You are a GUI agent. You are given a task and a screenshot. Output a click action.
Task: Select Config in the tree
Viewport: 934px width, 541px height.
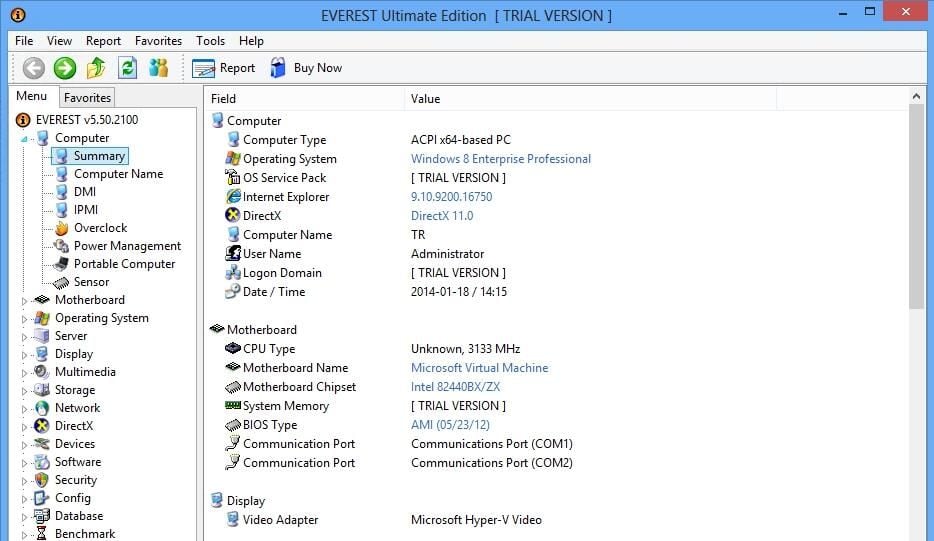[x=73, y=498]
